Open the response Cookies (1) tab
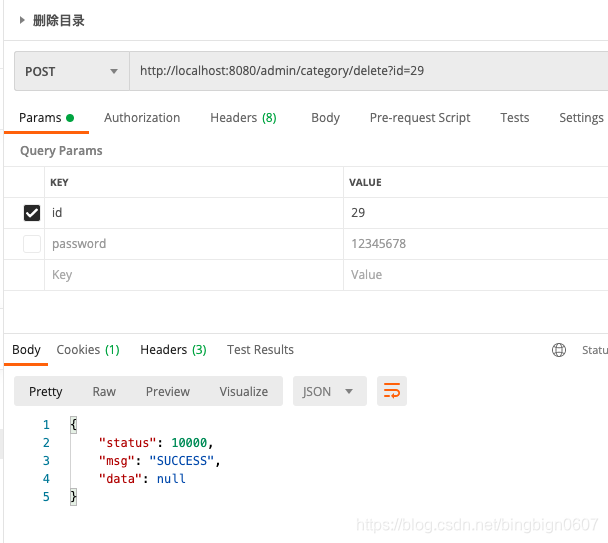Viewport: 608px width, 543px height. pyautogui.click(x=88, y=350)
